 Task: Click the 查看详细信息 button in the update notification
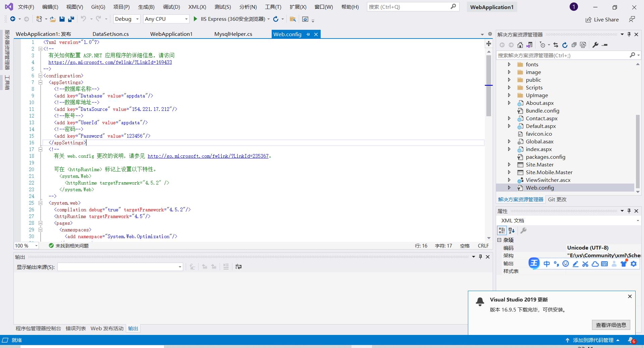(611, 325)
